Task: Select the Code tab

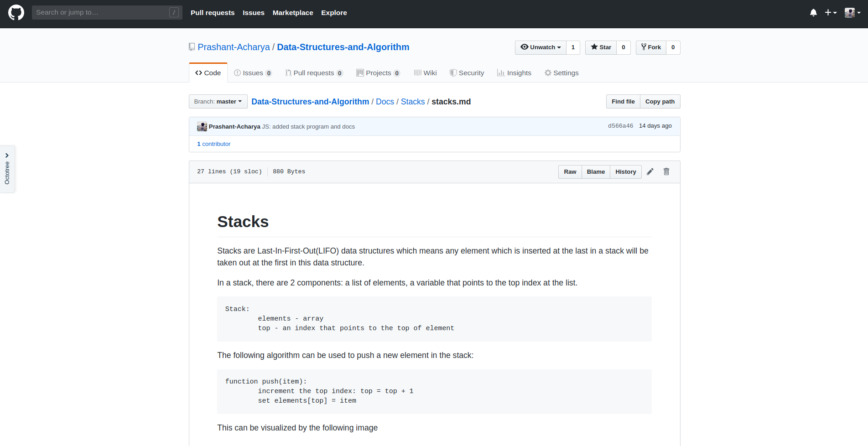Action: pos(208,73)
